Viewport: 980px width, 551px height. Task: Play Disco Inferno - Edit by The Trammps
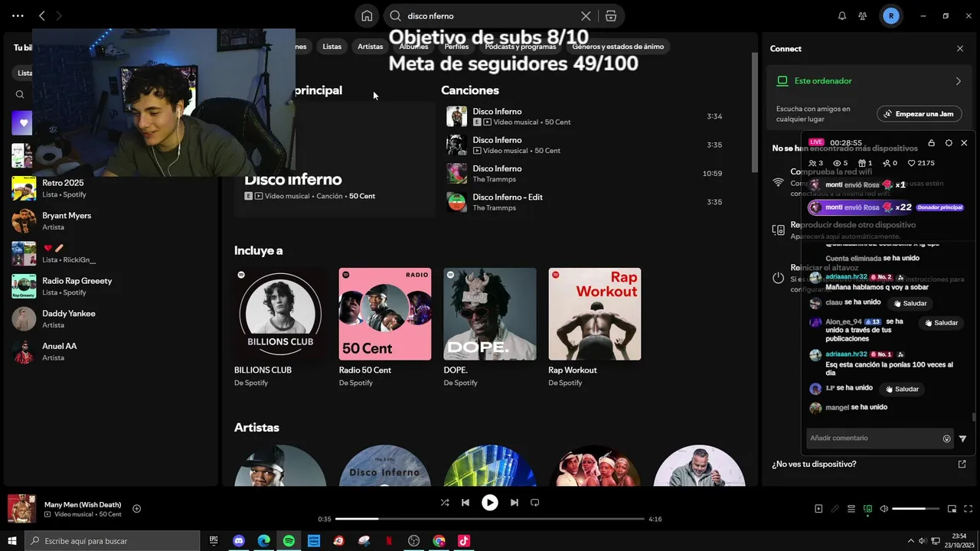pos(585,202)
